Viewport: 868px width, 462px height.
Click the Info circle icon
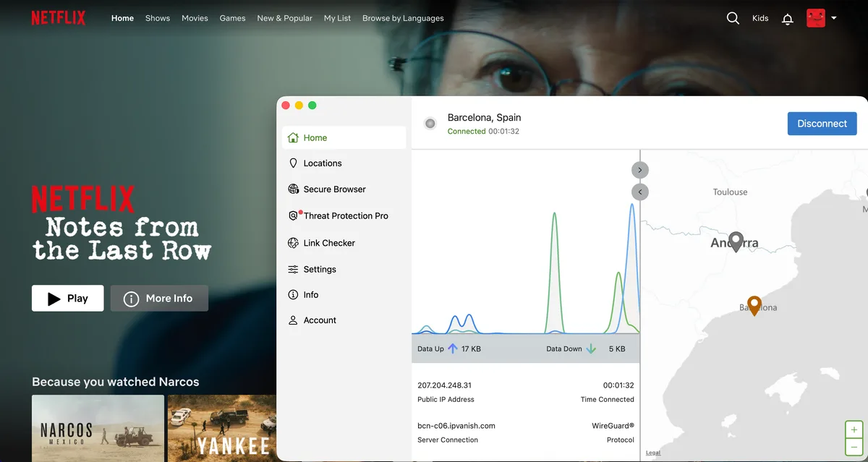[293, 295]
